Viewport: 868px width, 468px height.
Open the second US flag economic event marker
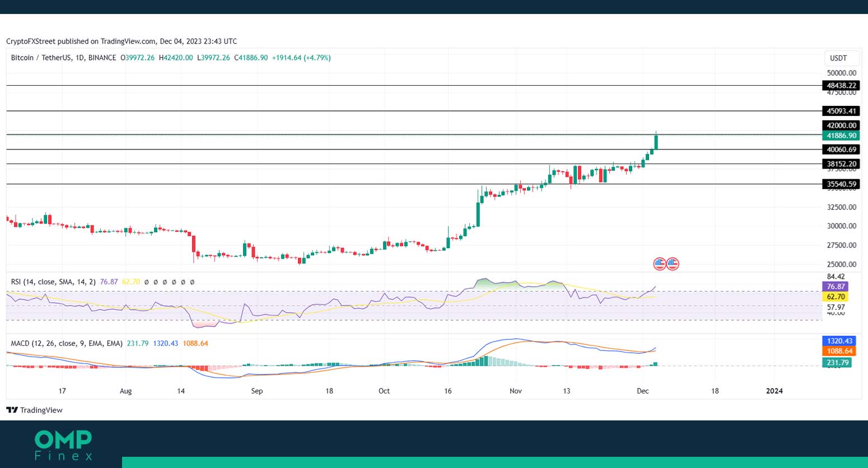(x=673, y=264)
